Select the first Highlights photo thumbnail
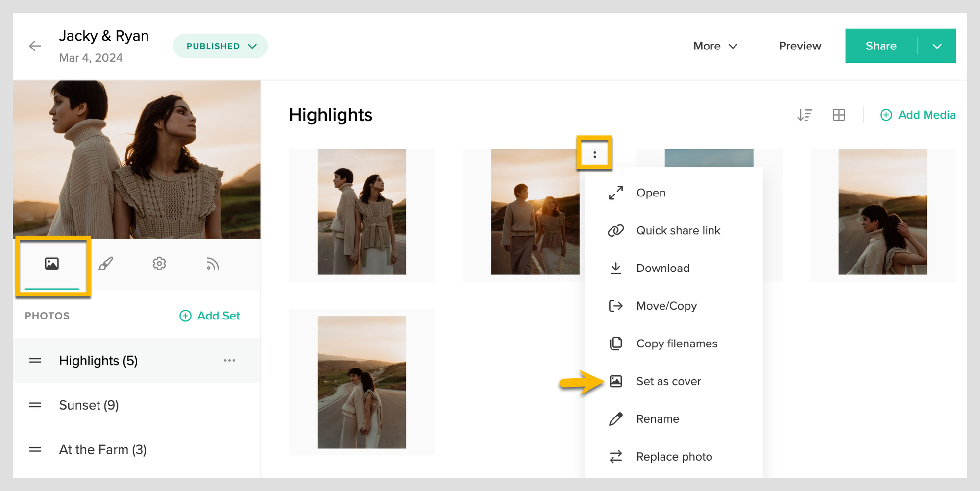The height and width of the screenshot is (491, 980). [x=362, y=212]
